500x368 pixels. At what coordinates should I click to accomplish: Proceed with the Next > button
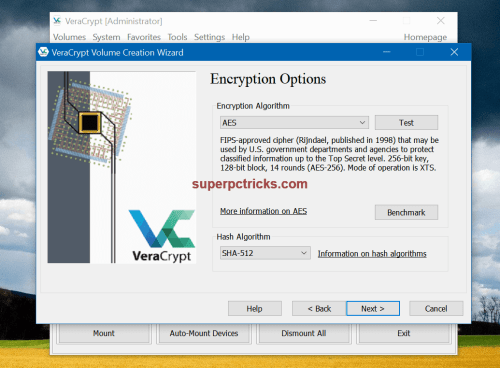[x=373, y=309]
